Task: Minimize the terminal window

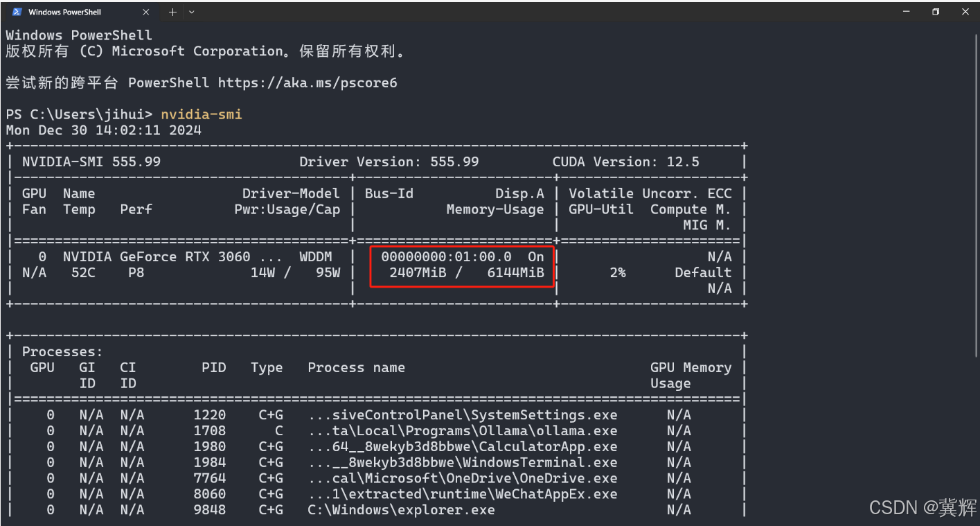Action: [x=907, y=12]
